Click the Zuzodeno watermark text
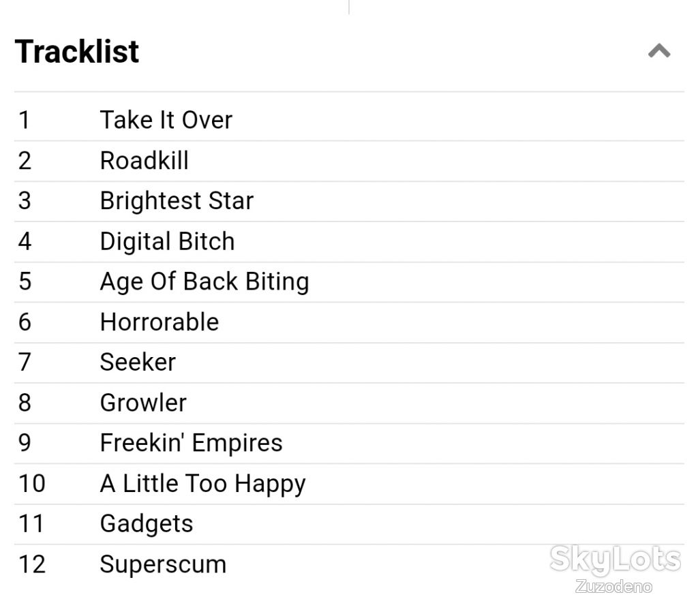 tap(614, 587)
